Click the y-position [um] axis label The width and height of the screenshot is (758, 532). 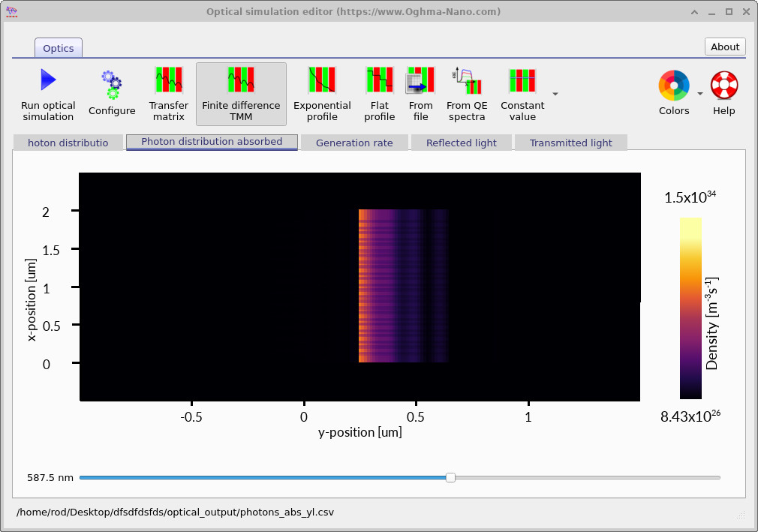pos(360,432)
